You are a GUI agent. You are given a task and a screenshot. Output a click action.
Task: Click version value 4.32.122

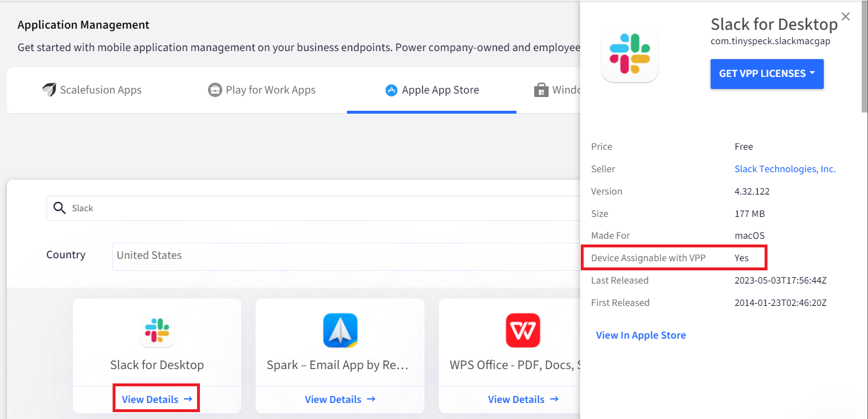click(x=752, y=191)
